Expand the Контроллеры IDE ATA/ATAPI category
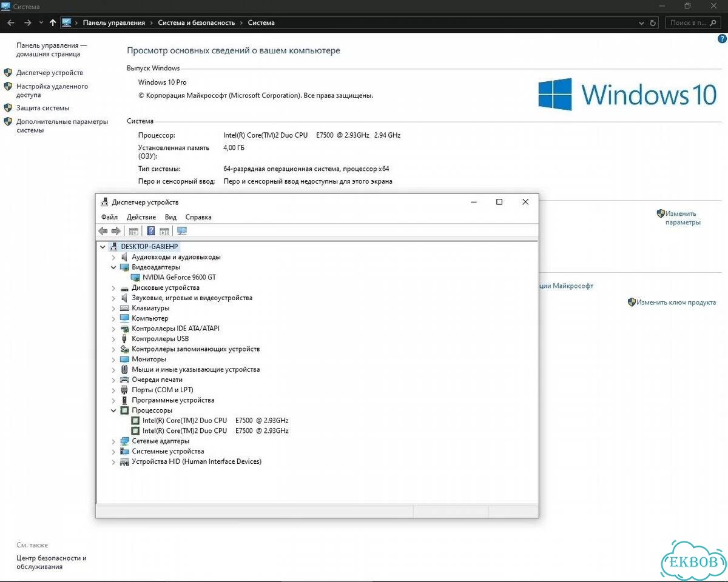The image size is (728, 582). click(x=113, y=329)
